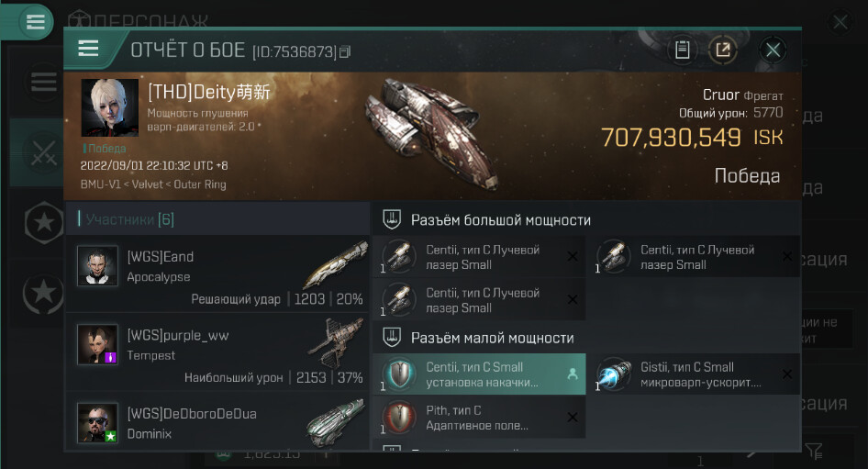The image size is (868, 469).
Task: Open the Participants [6] tab
Action: (x=127, y=220)
